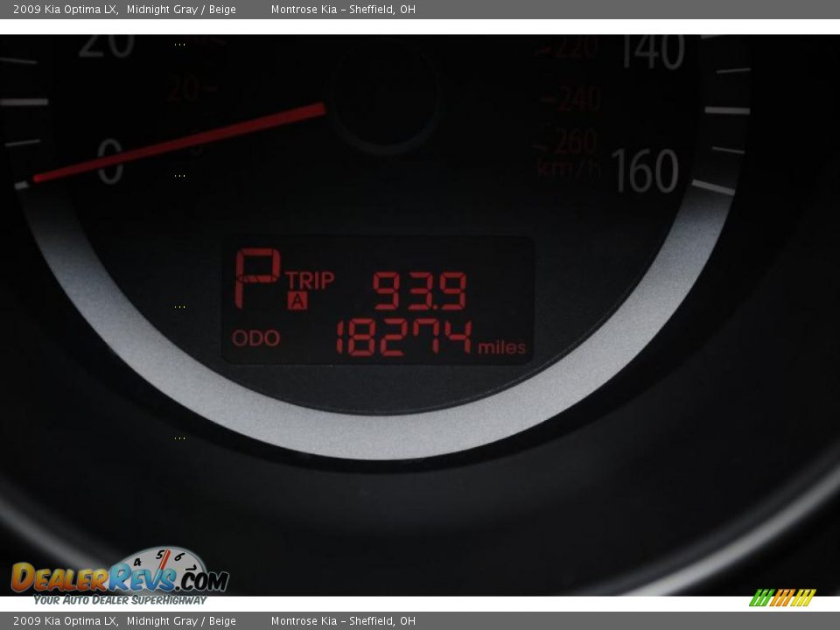Click the red P gear indicator
Viewport: 840px width, 630px height.
click(x=257, y=278)
